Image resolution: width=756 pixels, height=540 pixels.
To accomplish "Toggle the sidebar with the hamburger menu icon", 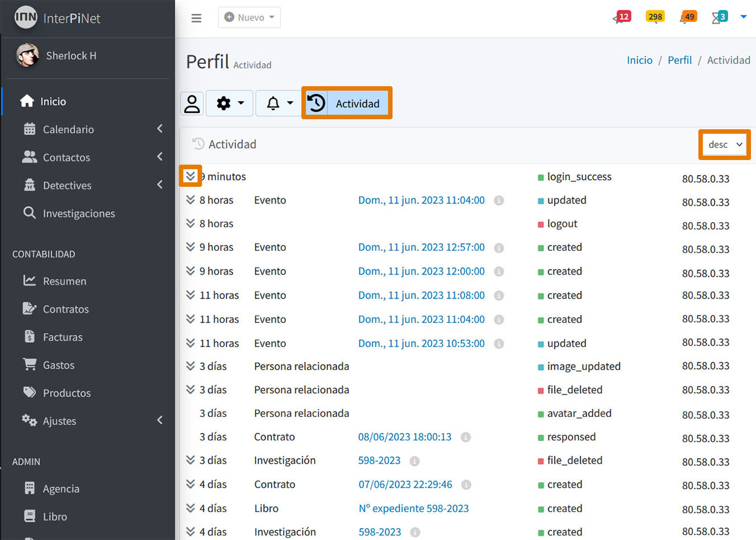I will point(196,18).
